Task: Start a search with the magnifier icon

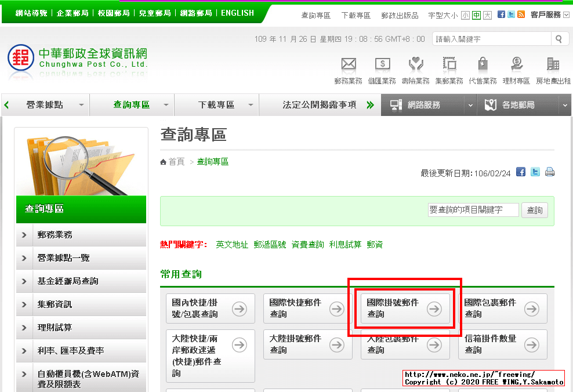Action: click(559, 38)
